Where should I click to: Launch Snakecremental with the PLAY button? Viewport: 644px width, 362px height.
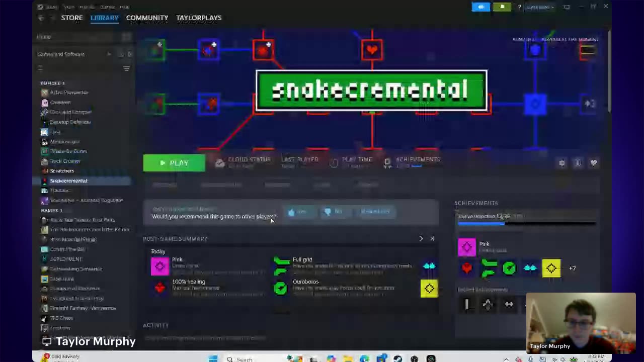point(174,163)
